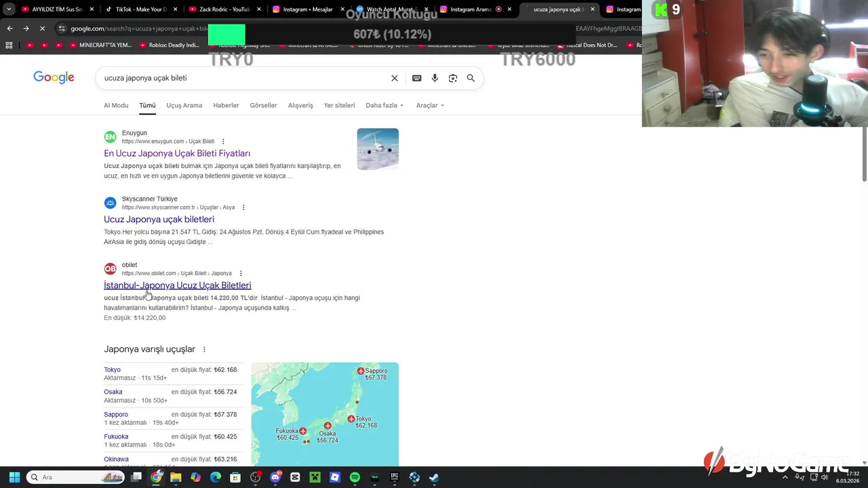Launch Minecraft from the taskbar
Image resolution: width=868 pixels, height=488 pixels.
[x=315, y=477]
